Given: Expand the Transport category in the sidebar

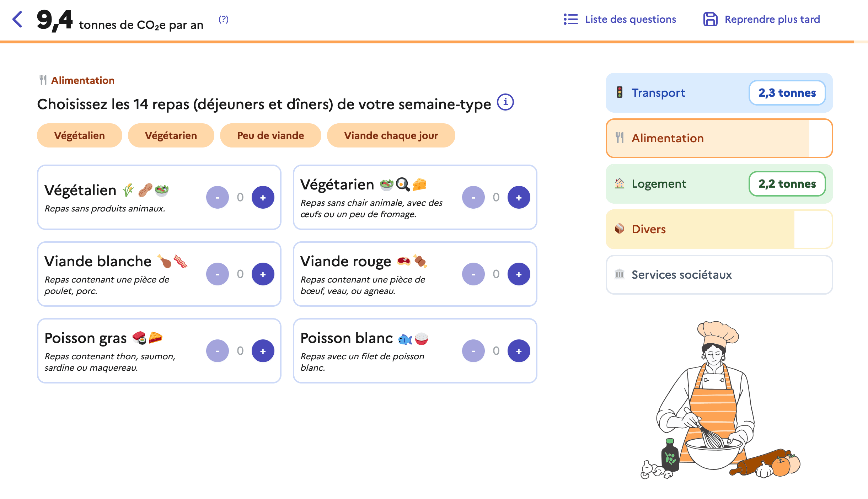Looking at the screenshot, I should 675,93.
